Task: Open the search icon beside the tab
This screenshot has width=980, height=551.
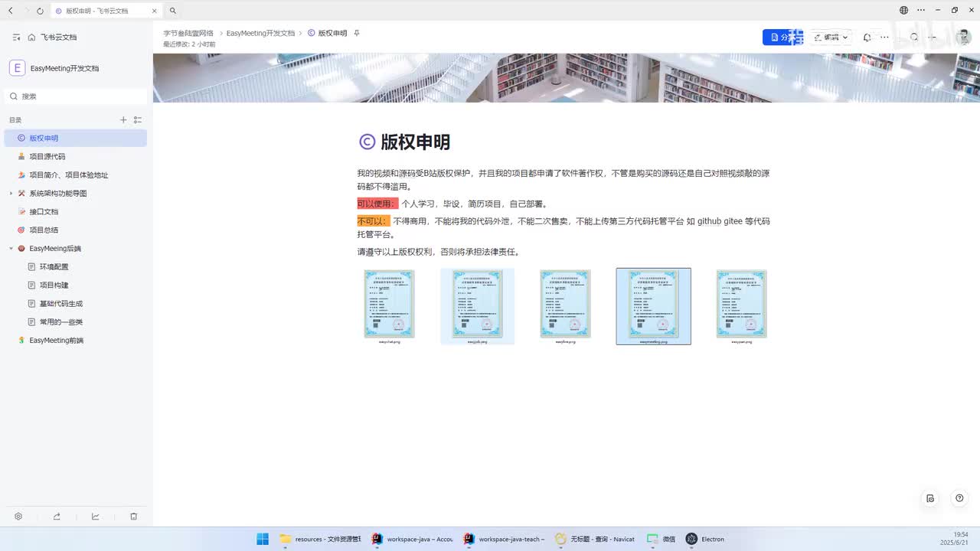Action: click(x=173, y=11)
